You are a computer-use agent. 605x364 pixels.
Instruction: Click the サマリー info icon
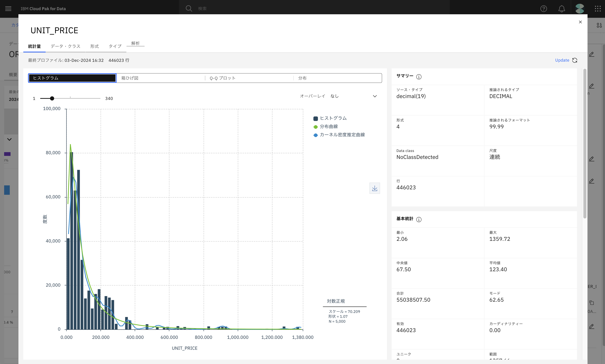[x=419, y=77]
